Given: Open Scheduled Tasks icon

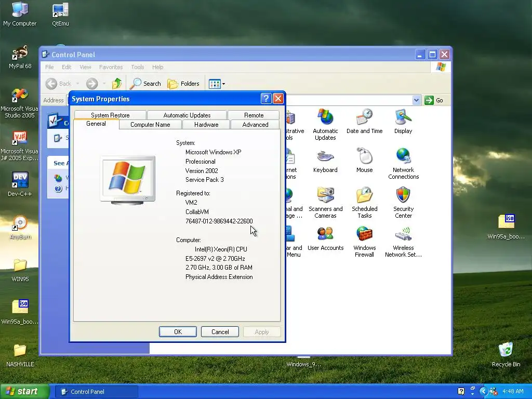Looking at the screenshot, I should [x=364, y=203].
